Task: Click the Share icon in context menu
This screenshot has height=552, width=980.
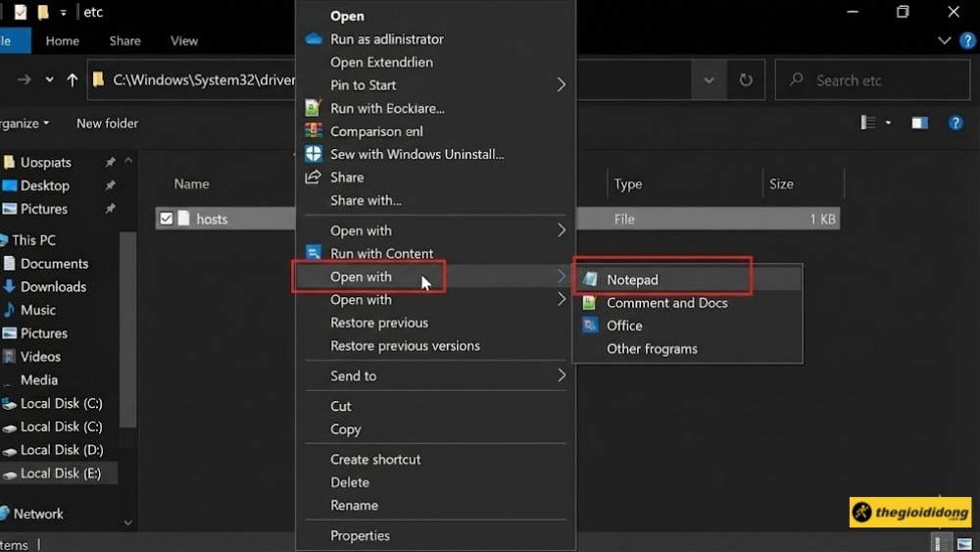Action: (x=314, y=177)
